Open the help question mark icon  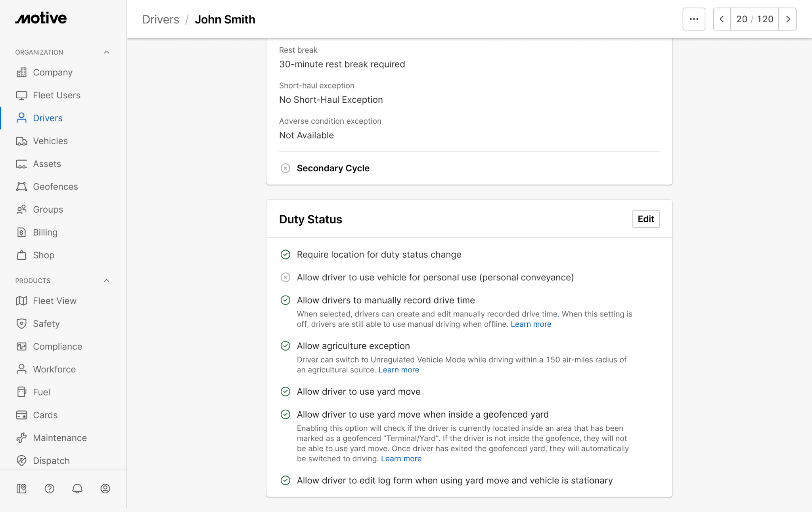(x=50, y=489)
